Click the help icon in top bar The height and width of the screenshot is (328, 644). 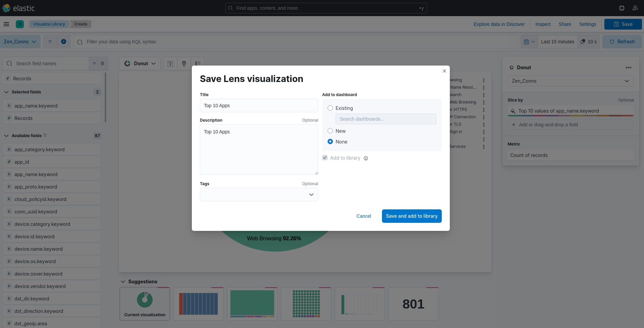[621, 8]
